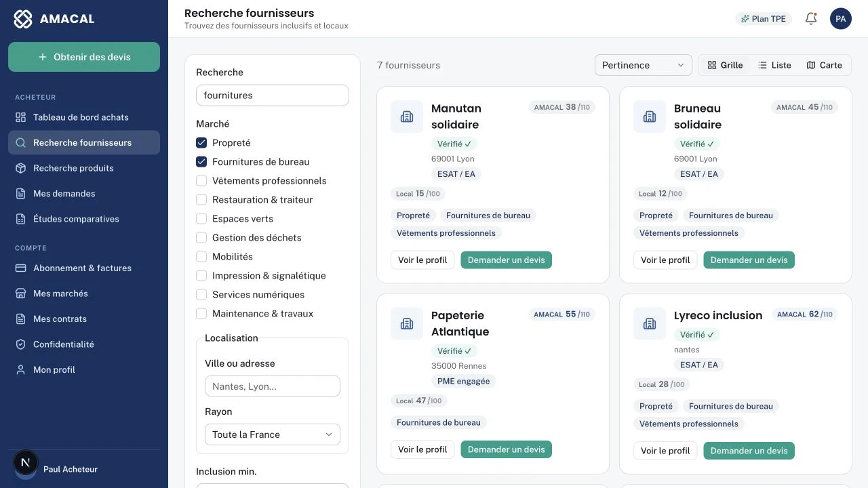This screenshot has height=488, width=868.
Task: Switch to Carte view
Action: 824,65
